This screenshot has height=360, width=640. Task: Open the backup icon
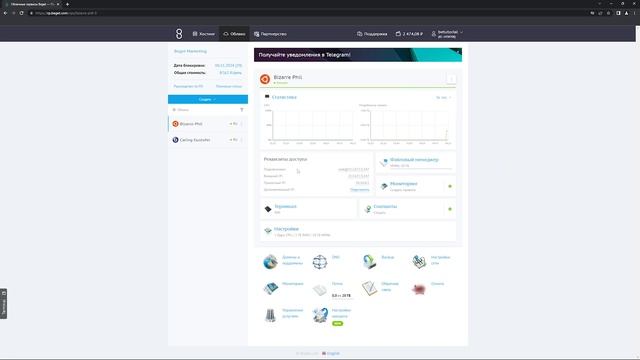point(369,262)
